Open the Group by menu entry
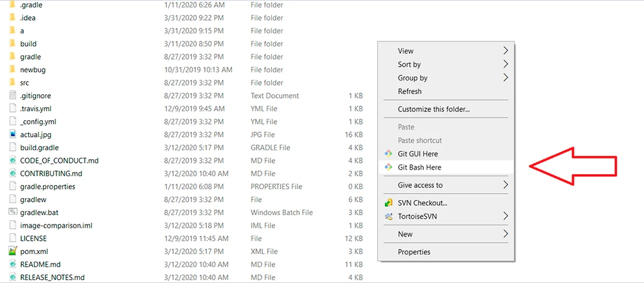 pyautogui.click(x=413, y=78)
